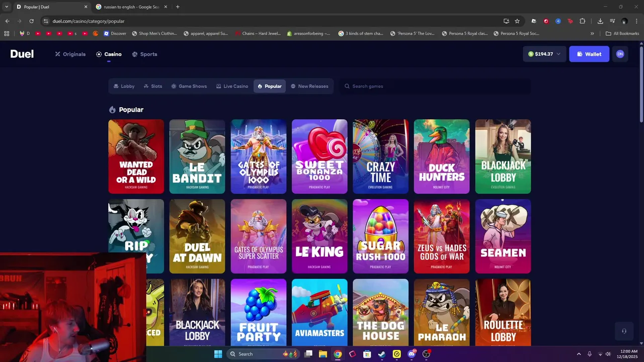Launch the Le Pharaoh game
The image size is (644, 362).
point(442,312)
